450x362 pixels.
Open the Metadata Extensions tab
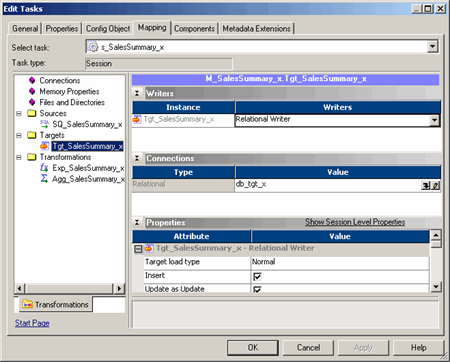256,29
